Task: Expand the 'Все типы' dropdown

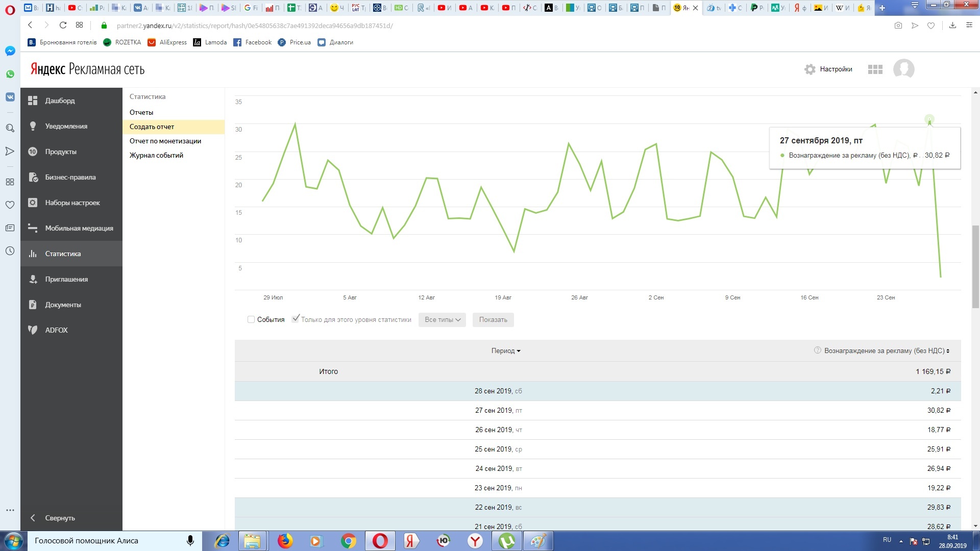Action: (442, 320)
